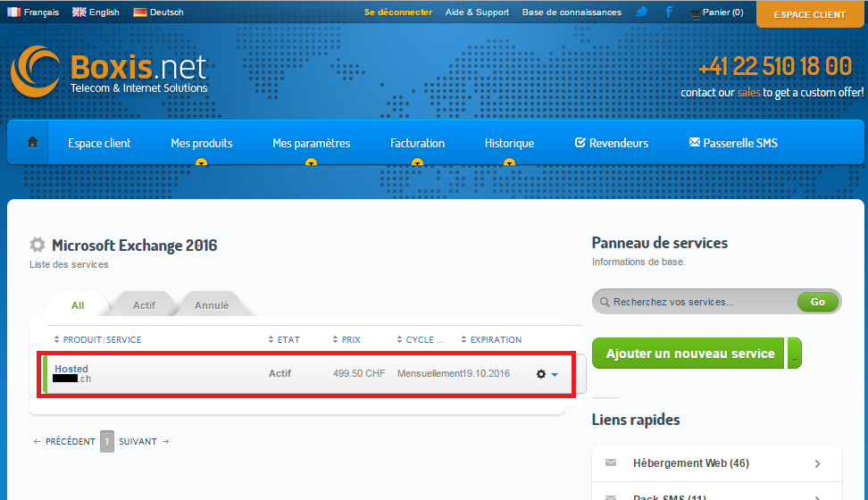Open Historique menu

click(509, 143)
